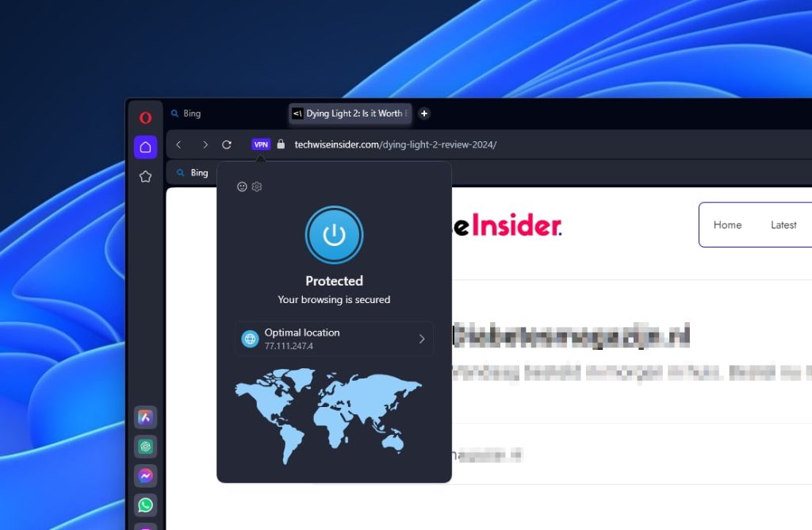Select the Home menu on TechwiseInsider
This screenshot has height=530, width=812.
point(727,225)
